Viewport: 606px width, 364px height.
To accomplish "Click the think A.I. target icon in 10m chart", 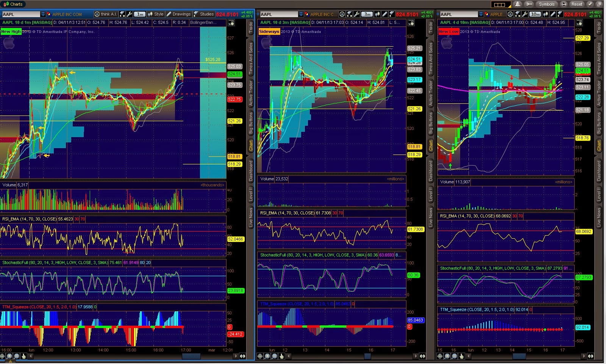I will coord(510,14).
